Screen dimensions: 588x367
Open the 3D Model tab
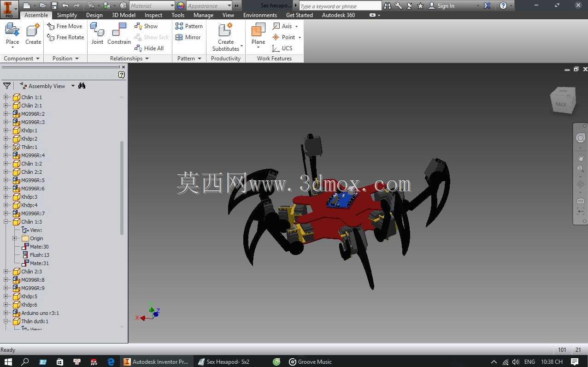pos(123,15)
